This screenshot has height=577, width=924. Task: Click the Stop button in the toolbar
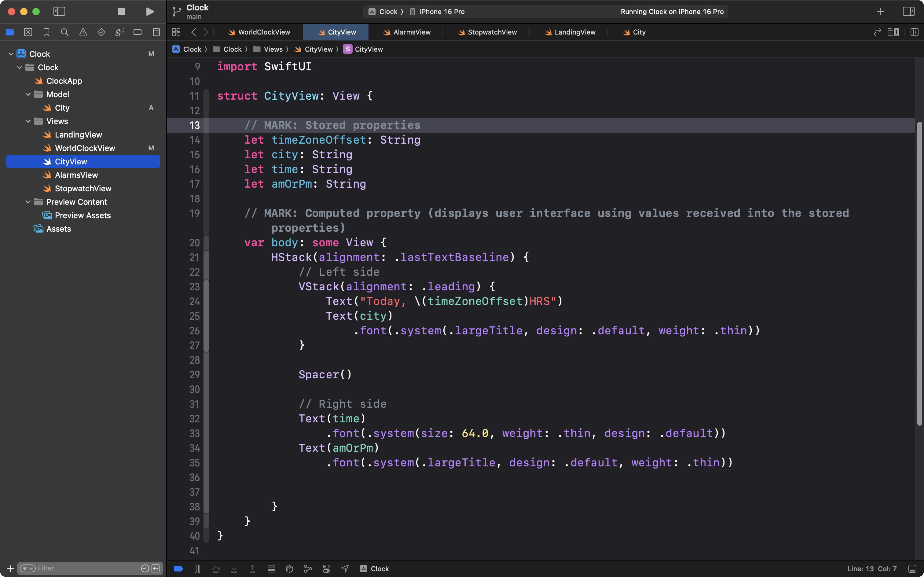[x=121, y=11]
